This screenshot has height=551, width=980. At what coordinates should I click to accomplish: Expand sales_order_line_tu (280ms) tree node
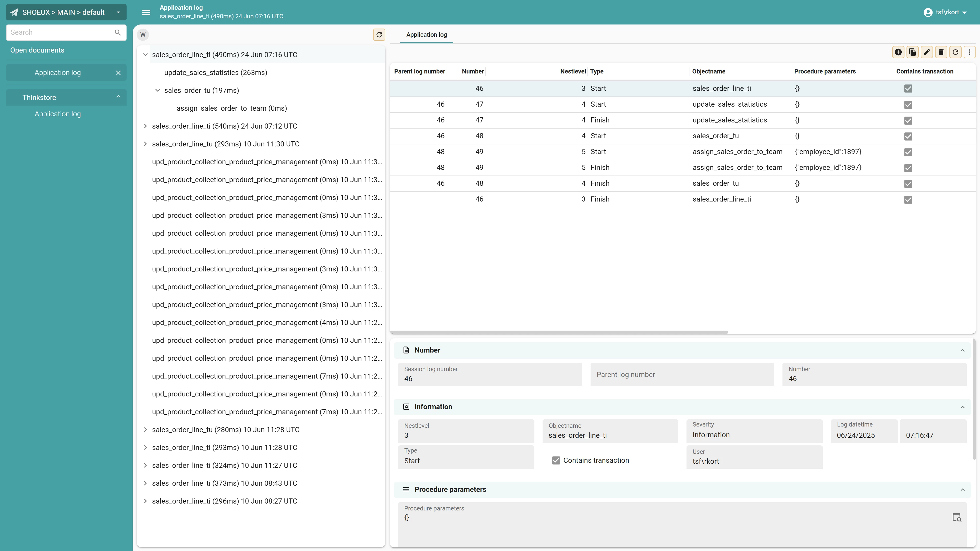point(145,430)
